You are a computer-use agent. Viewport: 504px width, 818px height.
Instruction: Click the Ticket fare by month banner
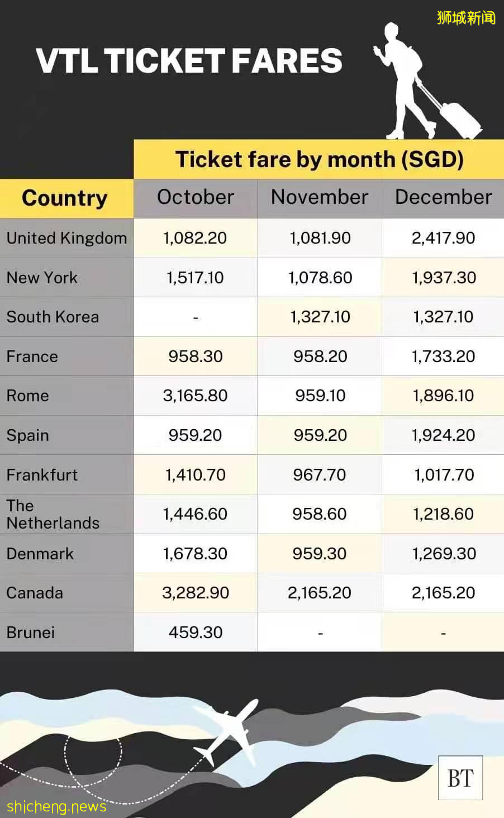pos(319,159)
